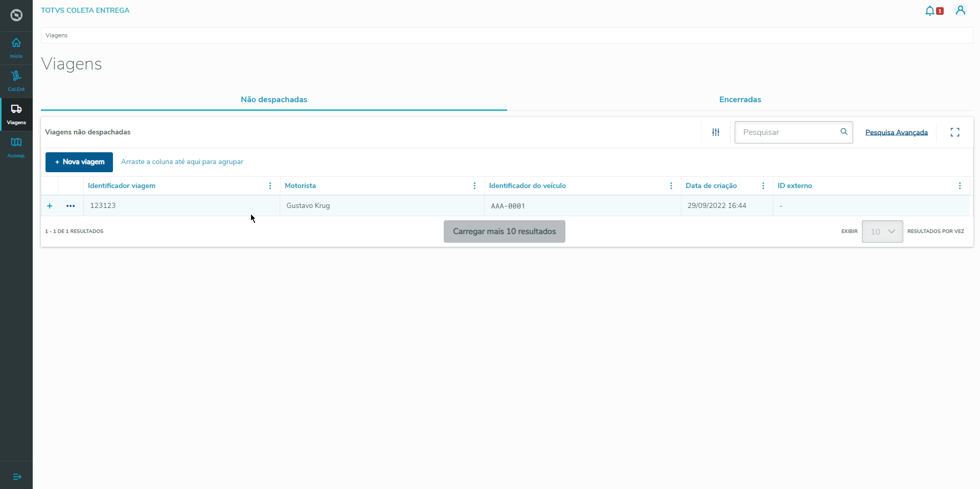Open column settings sliders icon

tap(716, 132)
